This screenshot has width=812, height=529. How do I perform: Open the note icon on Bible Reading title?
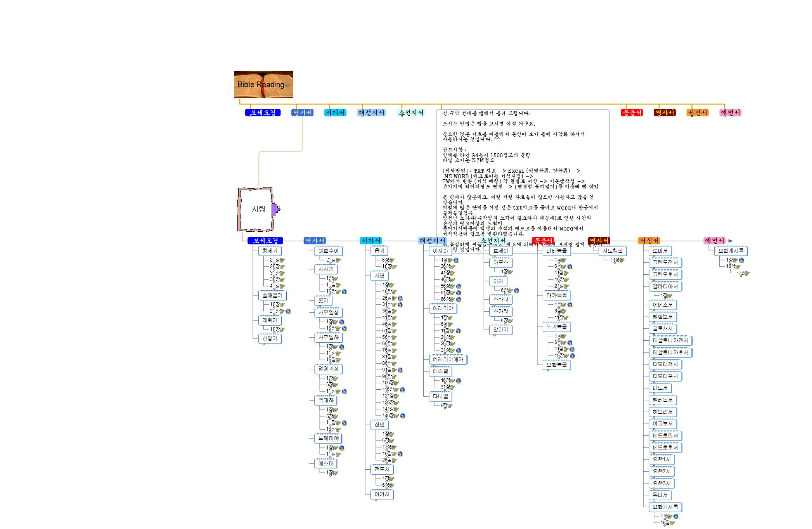tap(287, 85)
